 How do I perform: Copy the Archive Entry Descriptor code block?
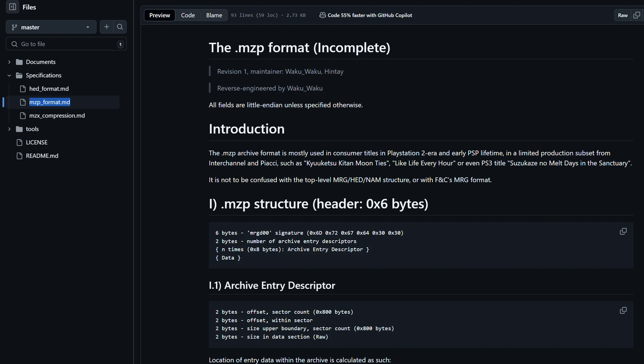(x=623, y=311)
